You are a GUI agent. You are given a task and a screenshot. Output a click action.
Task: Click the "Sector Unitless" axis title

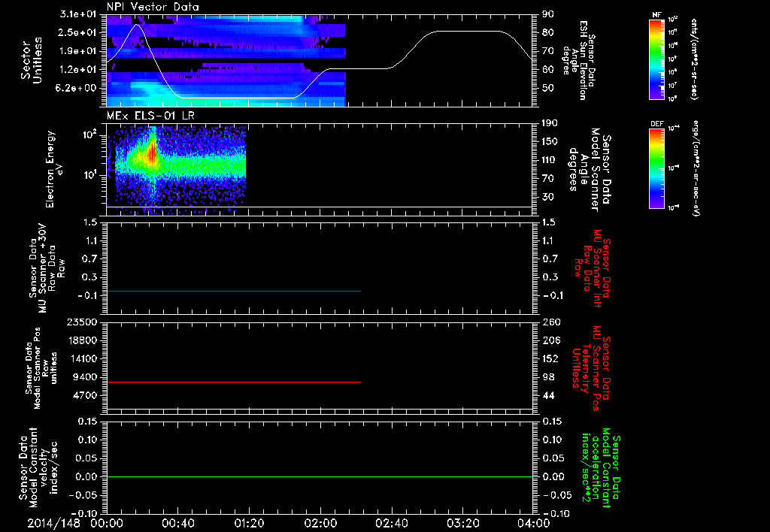pyautogui.click(x=32, y=60)
